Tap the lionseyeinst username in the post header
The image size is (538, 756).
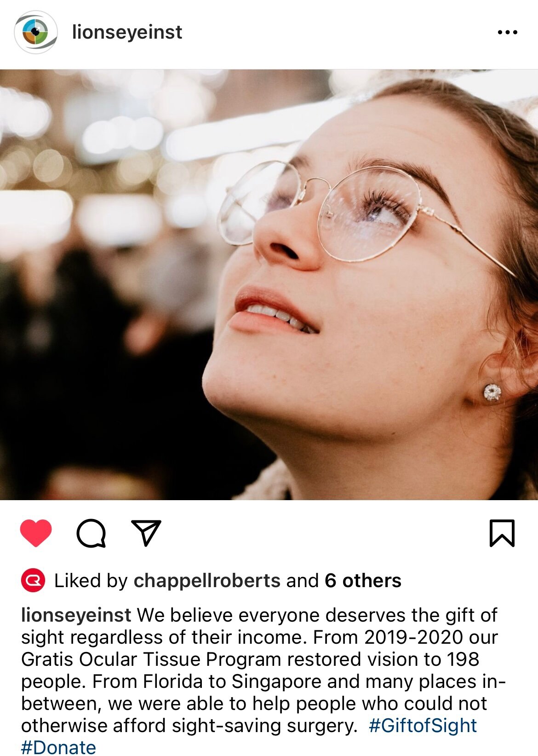pyautogui.click(x=127, y=32)
